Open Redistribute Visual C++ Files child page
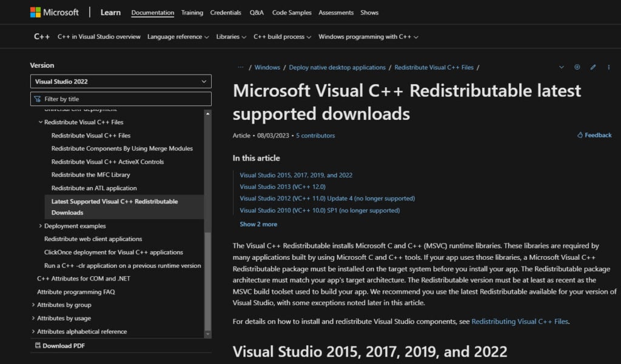Screen dimensions: 621x364 point(91,135)
